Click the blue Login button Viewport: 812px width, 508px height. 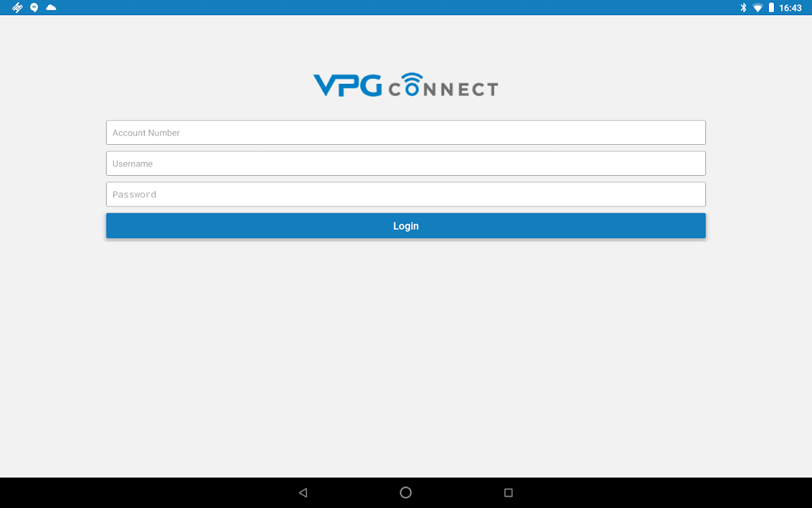[406, 225]
